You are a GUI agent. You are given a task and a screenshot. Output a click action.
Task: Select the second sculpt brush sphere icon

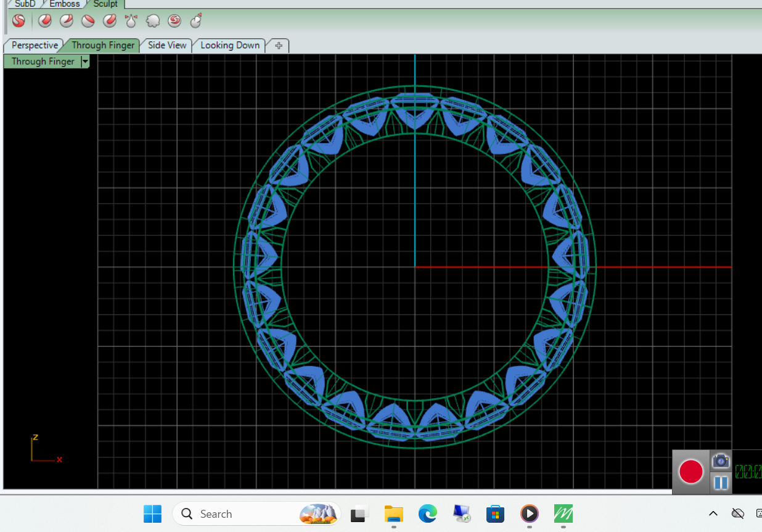coord(67,21)
